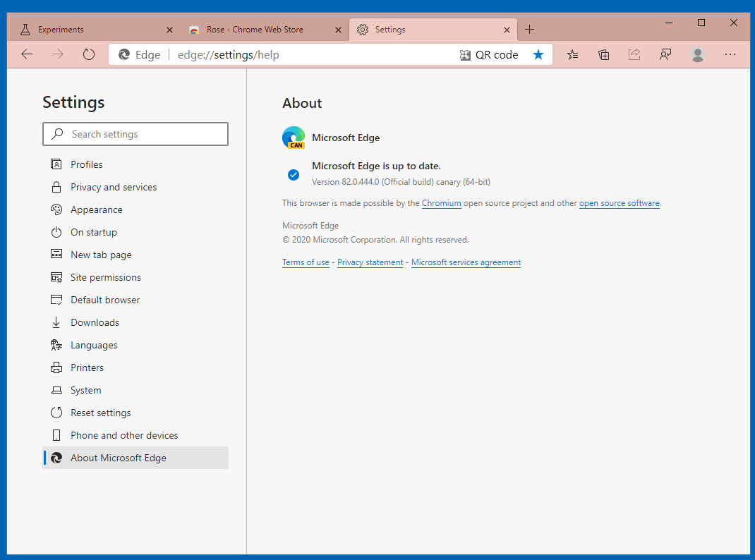The image size is (755, 560).
Task: Open the open source software link
Action: click(620, 203)
